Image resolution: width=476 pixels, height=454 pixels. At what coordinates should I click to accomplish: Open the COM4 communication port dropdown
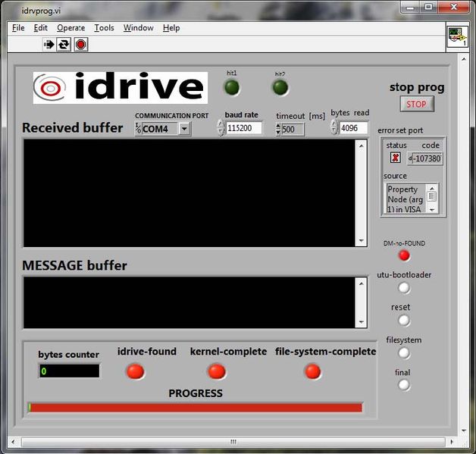pos(183,129)
